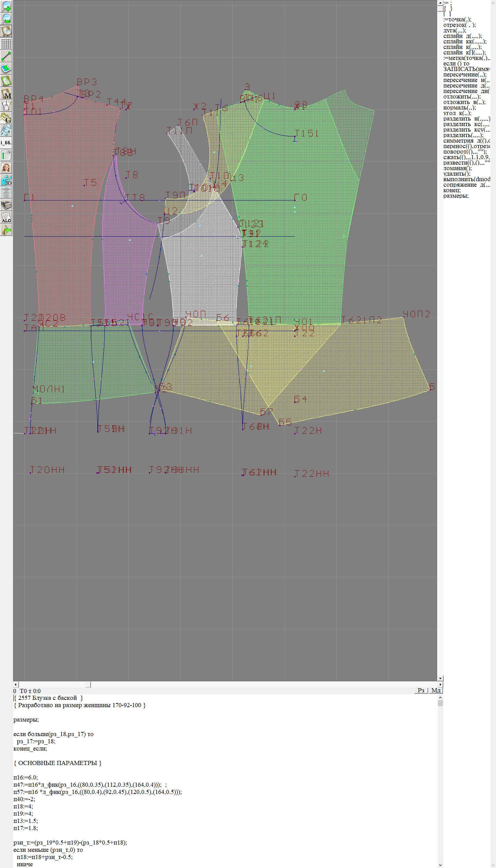Open the green size table icon

[x=6, y=155]
